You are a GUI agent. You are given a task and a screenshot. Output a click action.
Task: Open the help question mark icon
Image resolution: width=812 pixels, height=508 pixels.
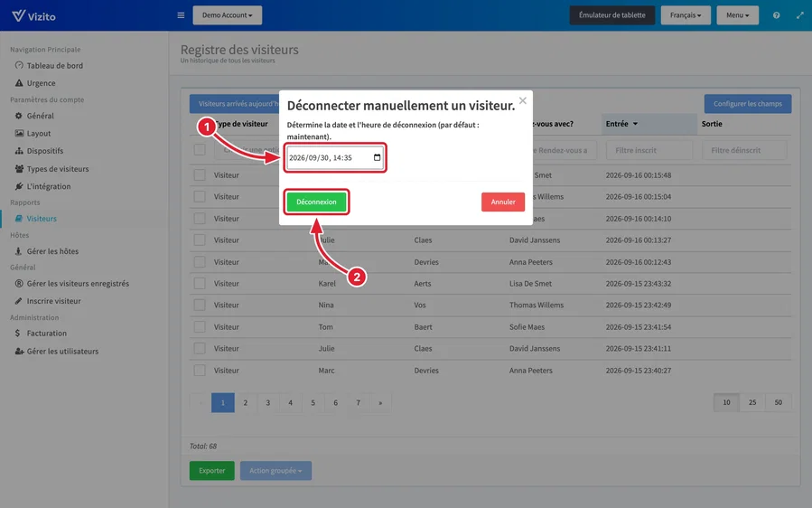coord(776,15)
